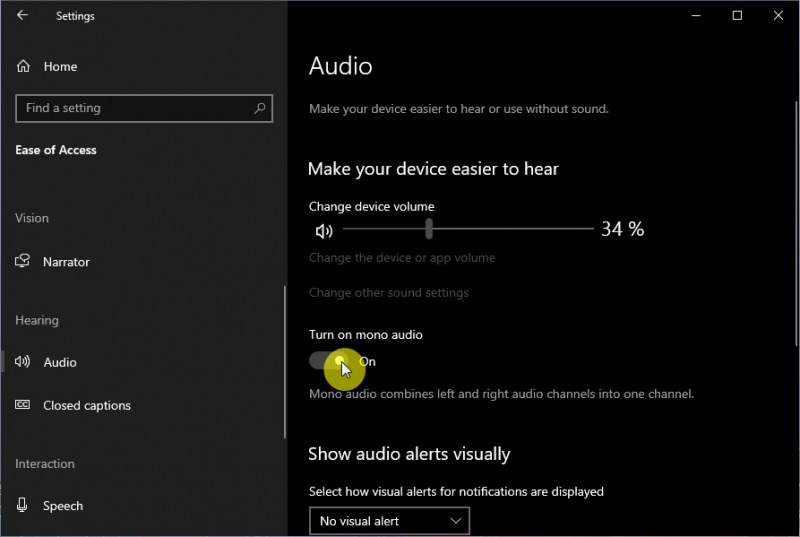Open Change other sound settings link

point(388,293)
